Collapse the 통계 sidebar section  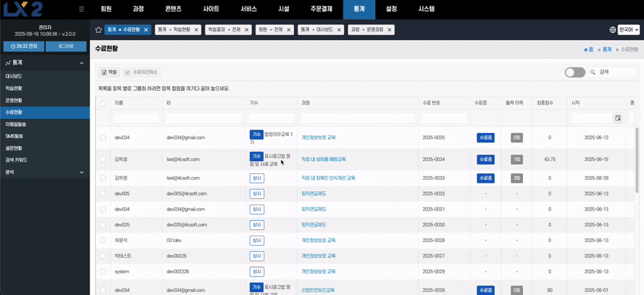tap(82, 63)
